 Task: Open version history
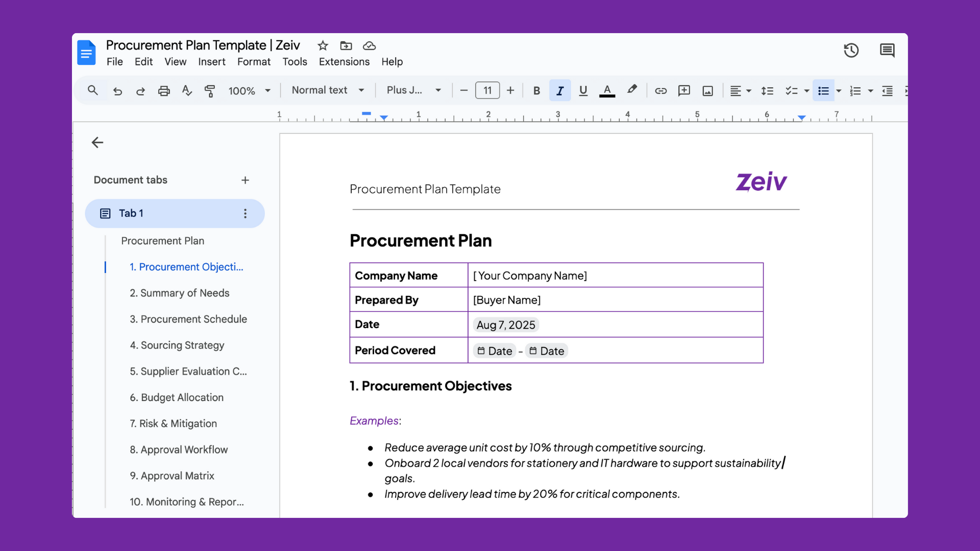[851, 51]
